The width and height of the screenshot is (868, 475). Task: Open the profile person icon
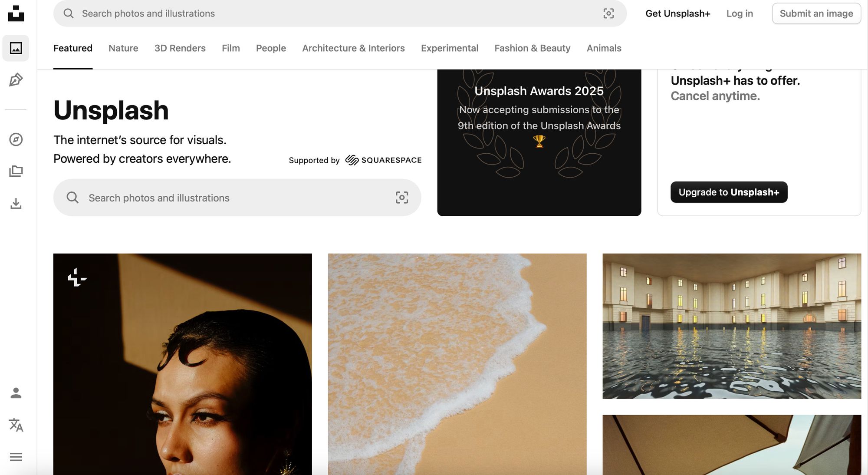16,393
